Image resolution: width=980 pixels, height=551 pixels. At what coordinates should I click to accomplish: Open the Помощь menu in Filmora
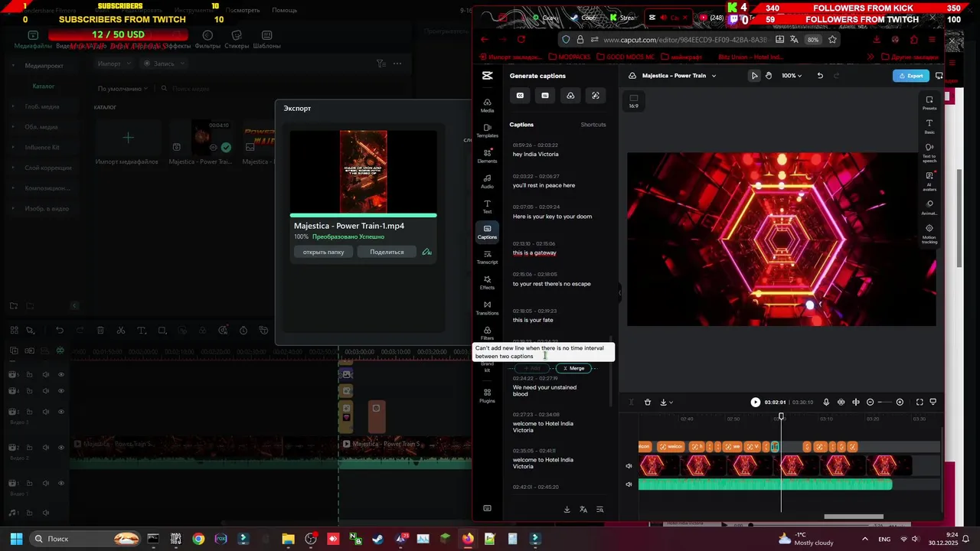[284, 11]
